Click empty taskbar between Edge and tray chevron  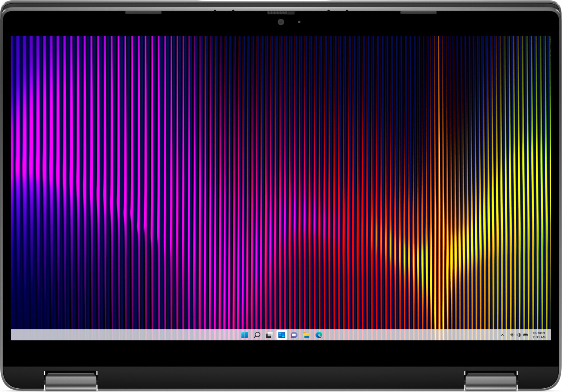412,335
